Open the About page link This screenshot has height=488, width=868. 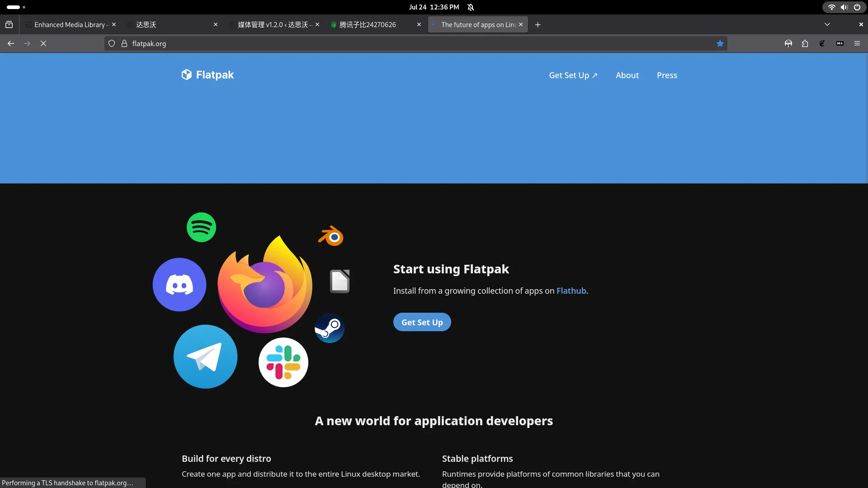627,75
